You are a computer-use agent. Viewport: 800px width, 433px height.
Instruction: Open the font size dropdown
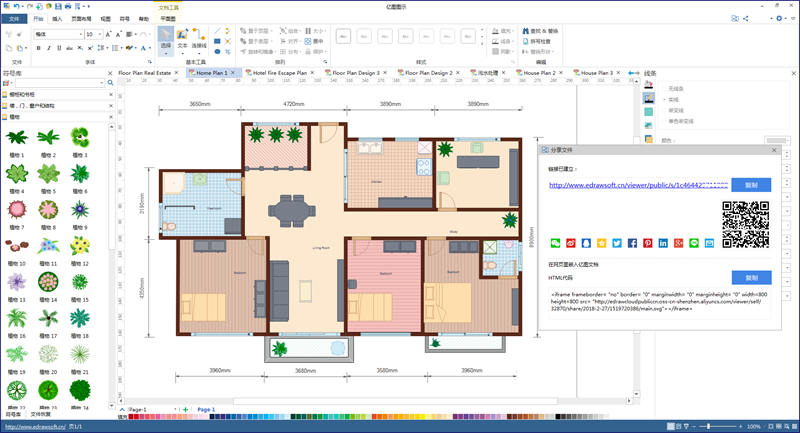tap(100, 34)
